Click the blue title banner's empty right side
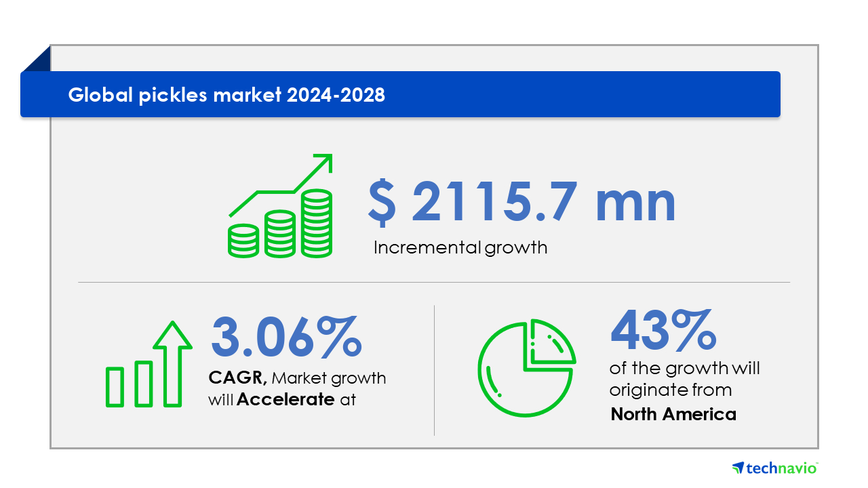The image size is (868, 488). point(610,95)
